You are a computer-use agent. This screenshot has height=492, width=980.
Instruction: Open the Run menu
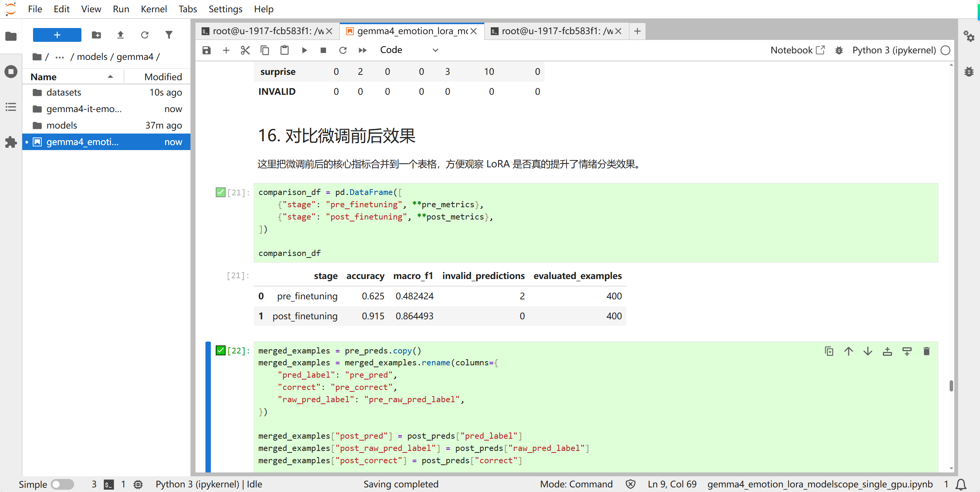[121, 9]
